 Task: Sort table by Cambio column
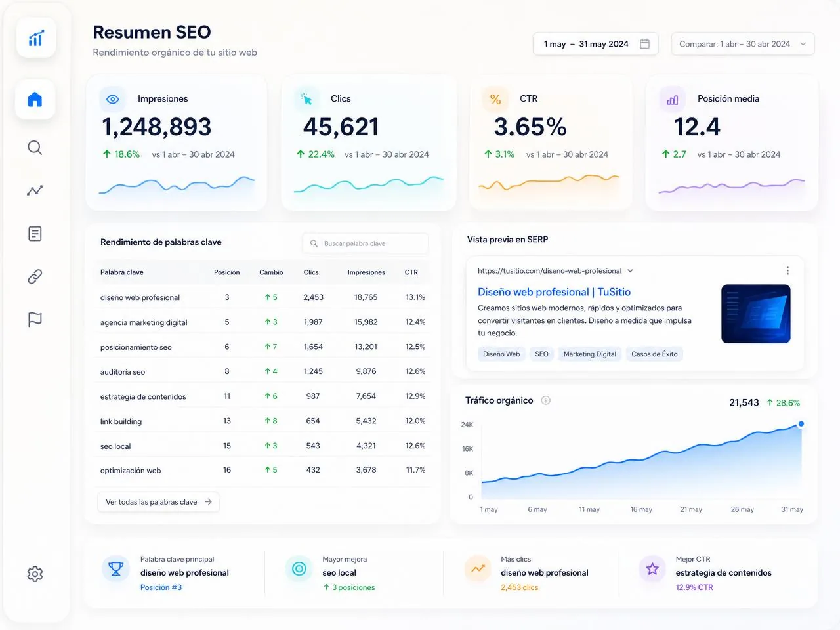pos(271,272)
